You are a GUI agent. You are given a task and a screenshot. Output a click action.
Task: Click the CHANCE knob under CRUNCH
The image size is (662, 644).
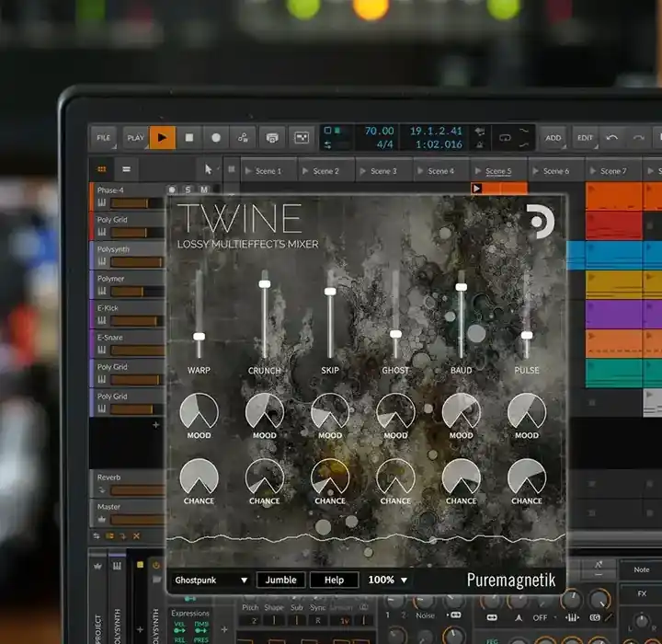coord(265,477)
